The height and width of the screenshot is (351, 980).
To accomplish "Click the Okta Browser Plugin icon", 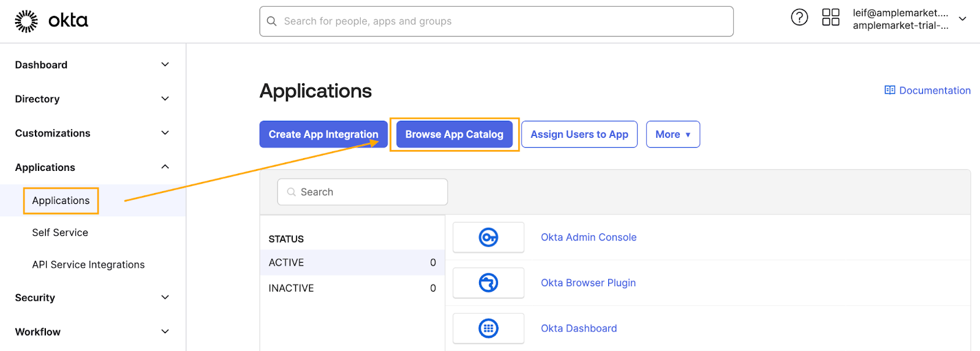I will (x=488, y=283).
